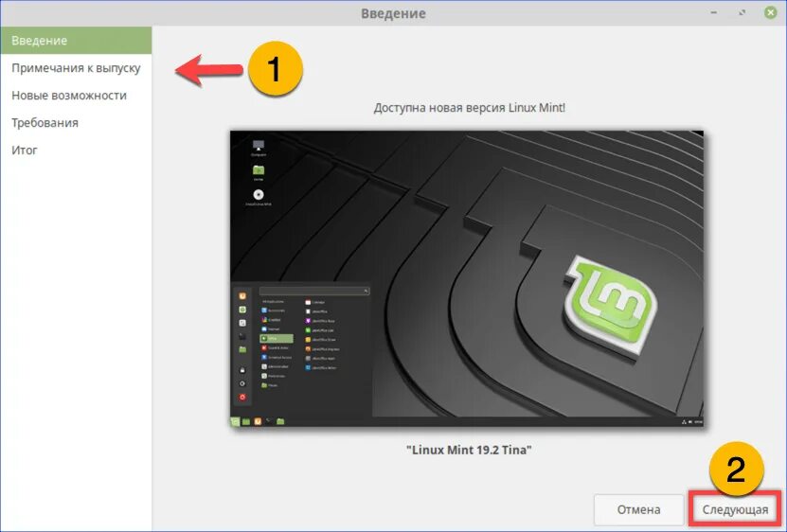Click the Доступна новая версия Linux Mint! heading
The height and width of the screenshot is (532, 787).
click(470, 107)
